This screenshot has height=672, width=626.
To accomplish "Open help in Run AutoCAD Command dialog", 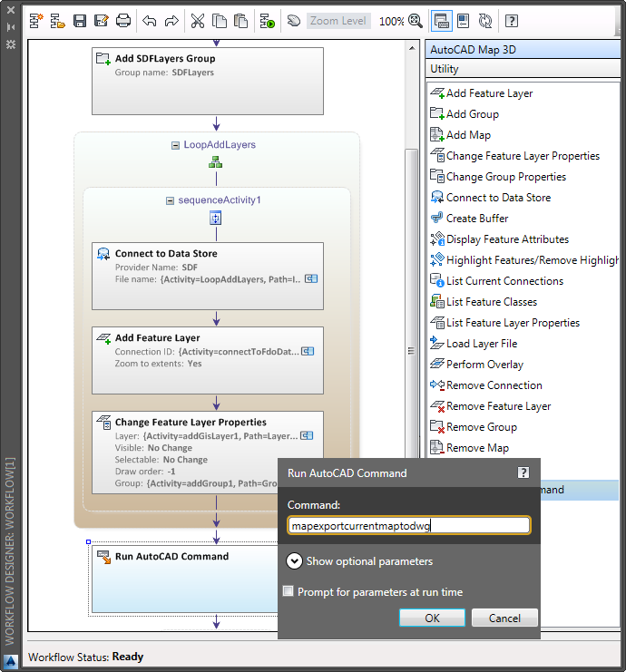I will coord(523,472).
